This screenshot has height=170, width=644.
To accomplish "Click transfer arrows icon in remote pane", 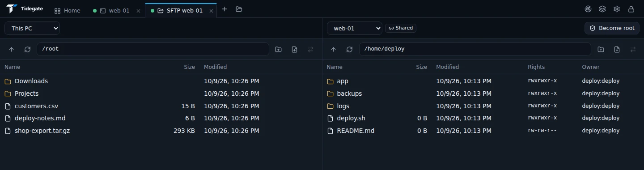I will pos(633,49).
